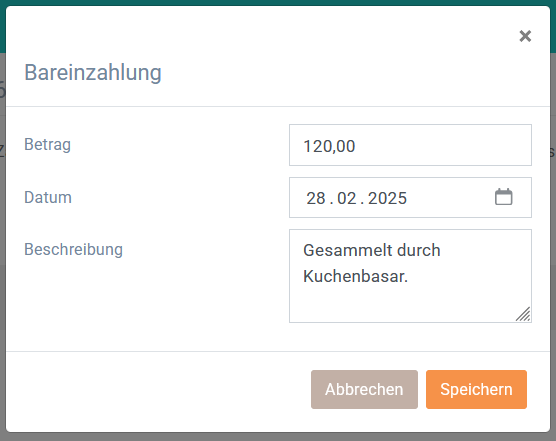The height and width of the screenshot is (441, 556).
Task: Close the Bareinzahlung dialog with the X icon
Action: [525, 36]
